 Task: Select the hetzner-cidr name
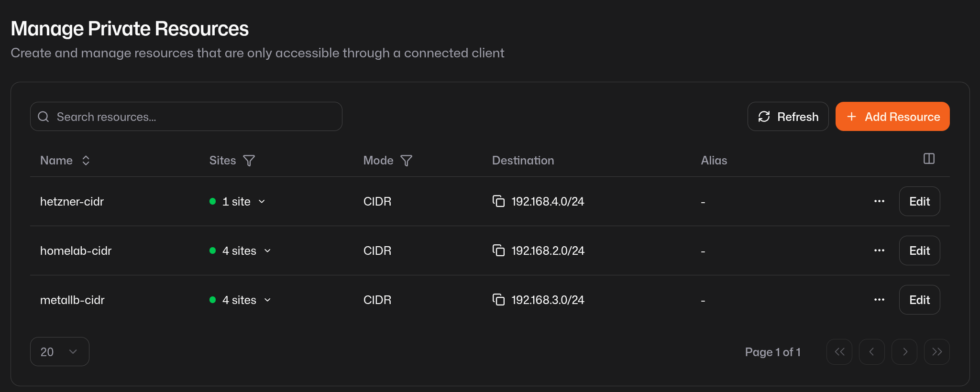[x=72, y=202]
